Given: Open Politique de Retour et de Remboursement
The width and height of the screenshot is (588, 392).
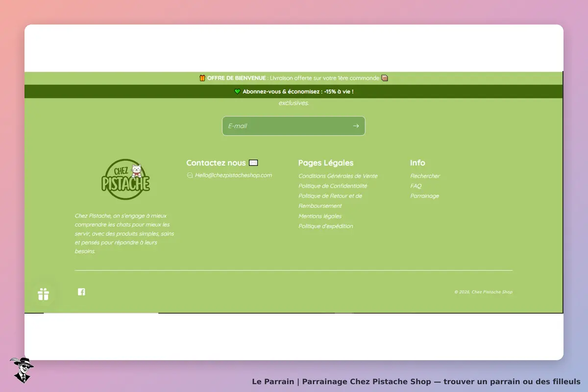Looking at the screenshot, I should click(x=330, y=201).
